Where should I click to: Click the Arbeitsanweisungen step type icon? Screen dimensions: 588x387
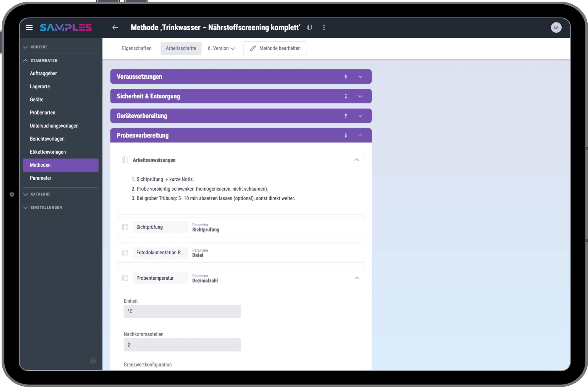pyautogui.click(x=125, y=160)
